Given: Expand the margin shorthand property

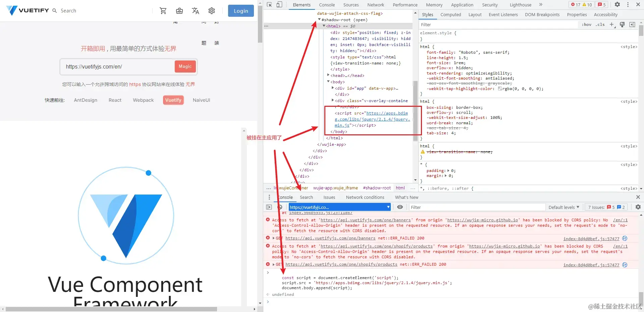Looking at the screenshot, I should coord(446,176).
